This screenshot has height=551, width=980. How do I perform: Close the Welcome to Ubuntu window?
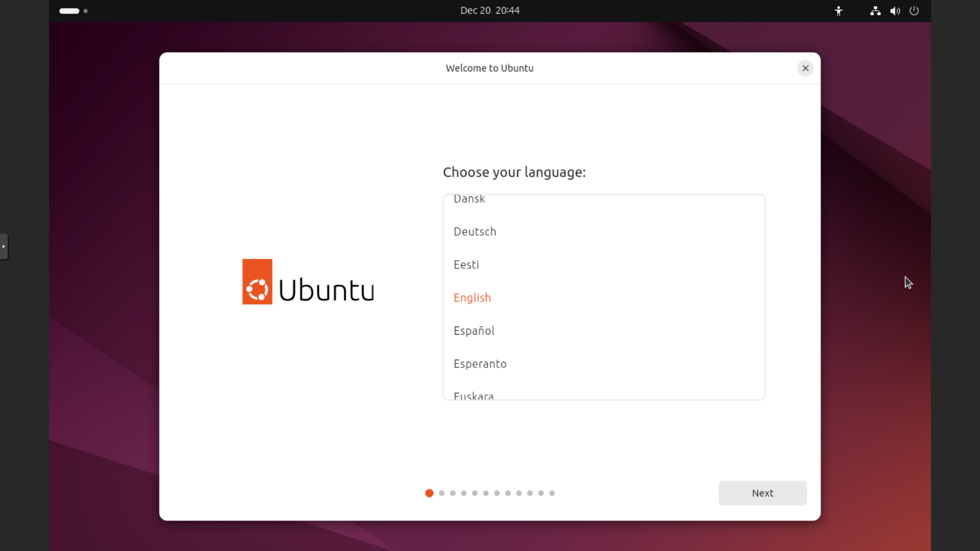(805, 68)
